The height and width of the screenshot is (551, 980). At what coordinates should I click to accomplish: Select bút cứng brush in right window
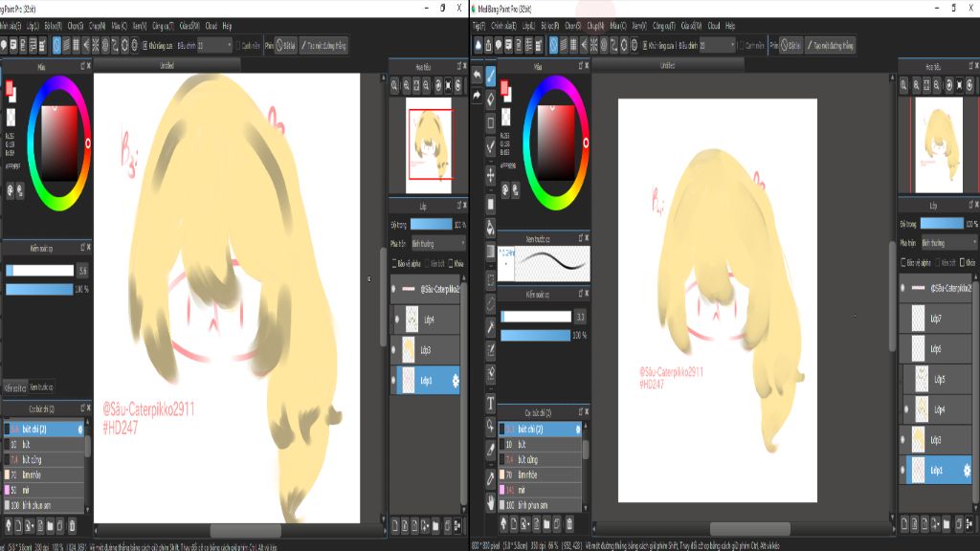click(x=542, y=459)
